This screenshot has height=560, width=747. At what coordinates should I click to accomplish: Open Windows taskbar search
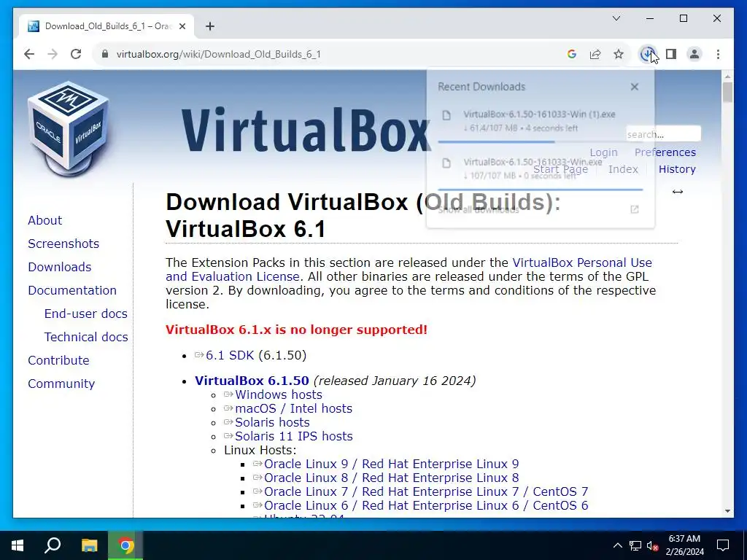53,545
